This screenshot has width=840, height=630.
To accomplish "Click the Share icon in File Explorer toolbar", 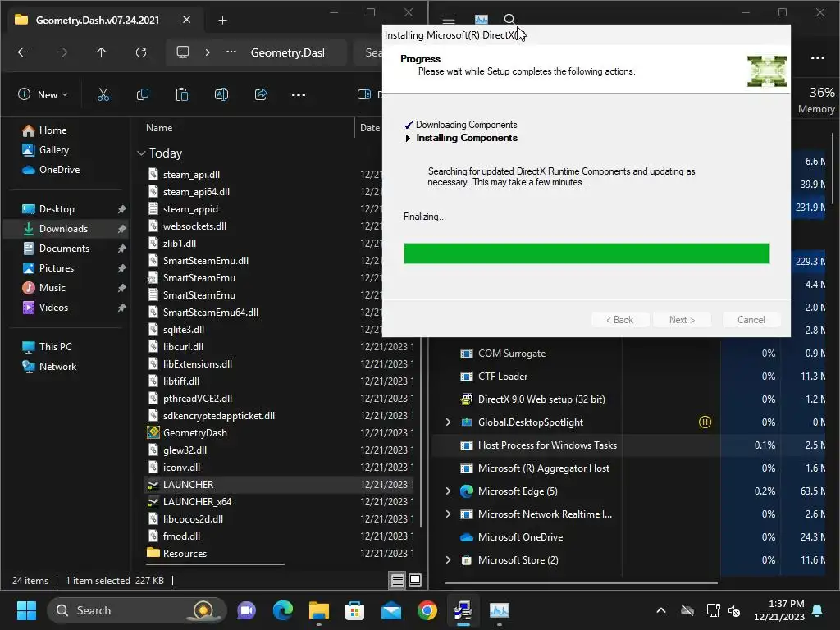I will 261,95.
